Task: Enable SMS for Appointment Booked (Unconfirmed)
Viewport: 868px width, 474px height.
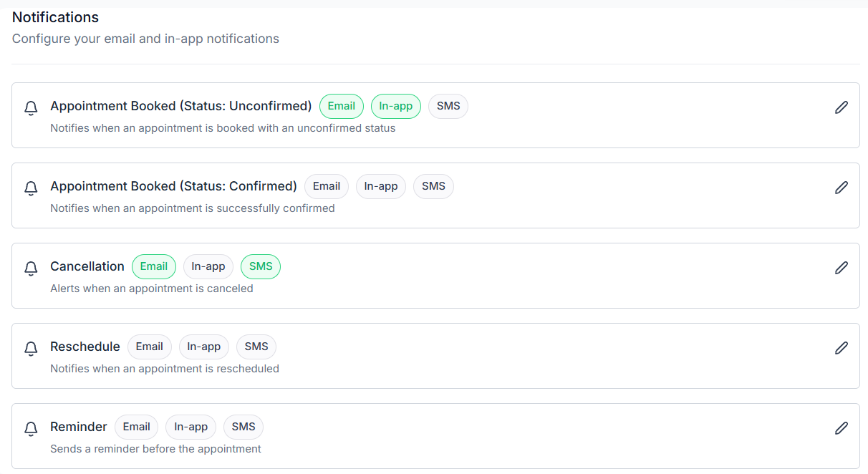Action: tap(448, 106)
